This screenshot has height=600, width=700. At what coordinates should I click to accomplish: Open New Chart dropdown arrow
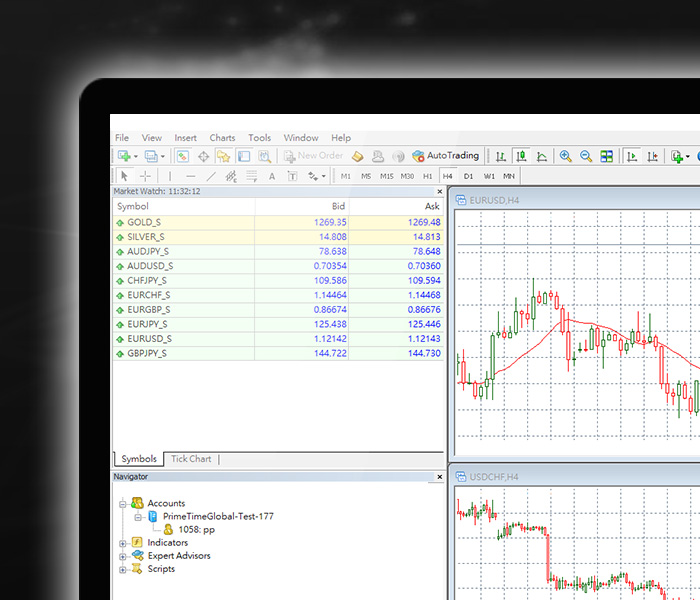click(136, 156)
